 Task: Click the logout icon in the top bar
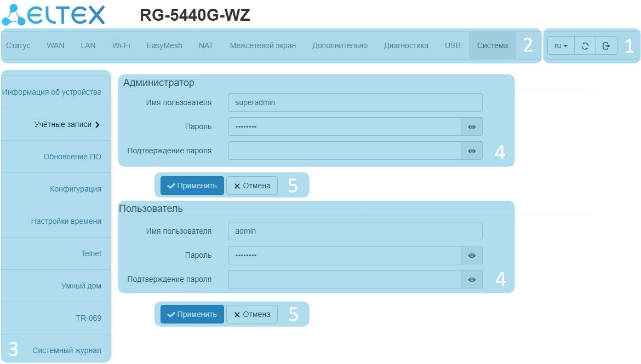pos(606,46)
